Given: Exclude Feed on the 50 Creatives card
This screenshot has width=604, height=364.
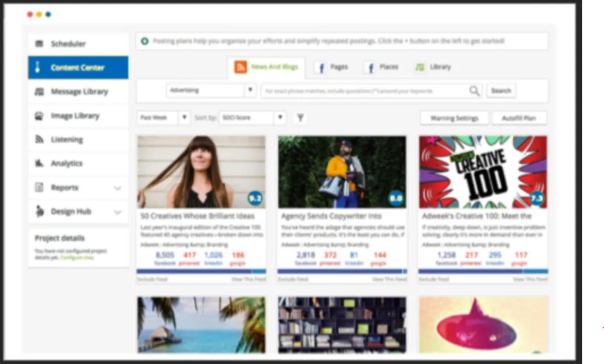Looking at the screenshot, I should [152, 279].
